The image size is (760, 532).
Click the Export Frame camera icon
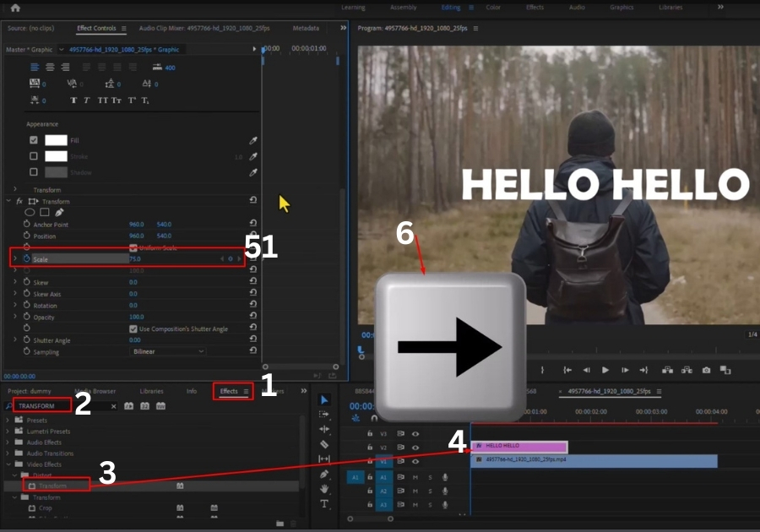click(x=706, y=370)
